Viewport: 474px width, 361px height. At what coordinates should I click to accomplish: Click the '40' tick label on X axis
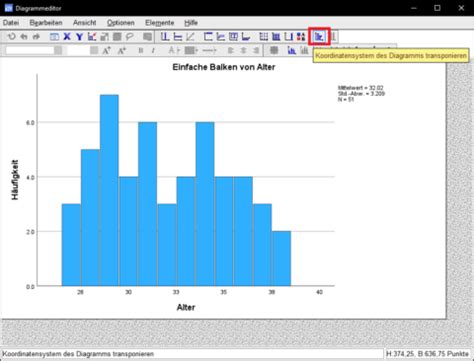[x=319, y=292]
